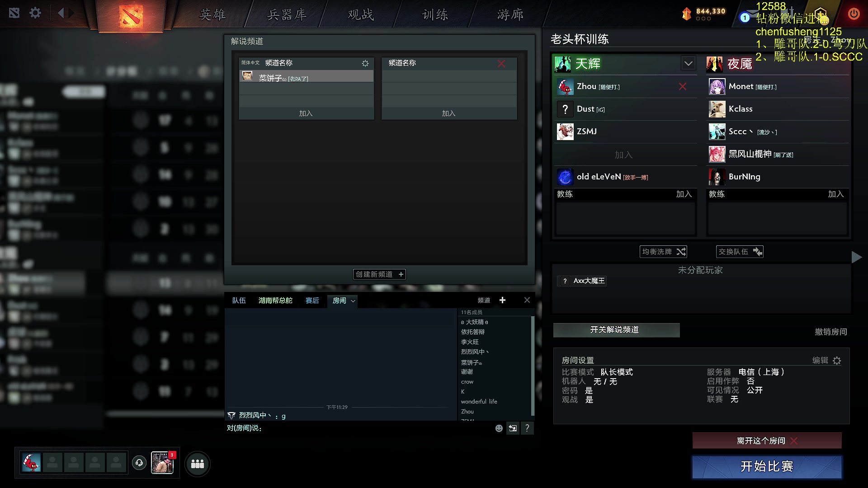868x488 pixels.
Task: Join Radiant as coach
Action: 684,194
